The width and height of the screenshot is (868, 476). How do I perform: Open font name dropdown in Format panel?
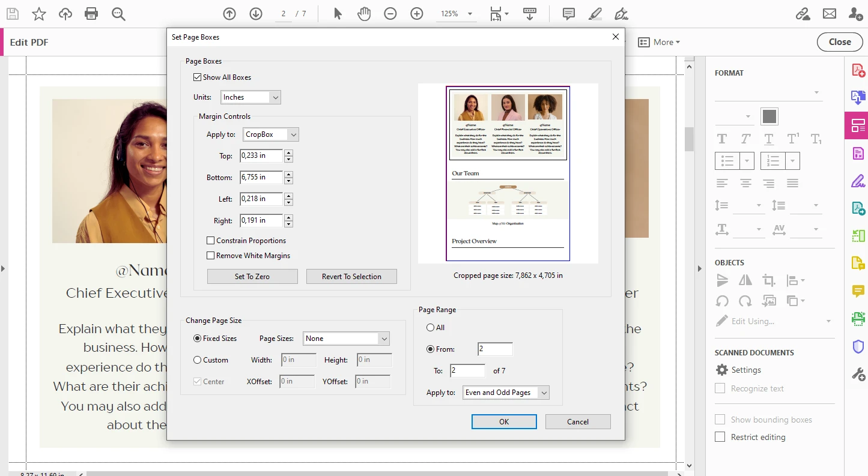768,92
